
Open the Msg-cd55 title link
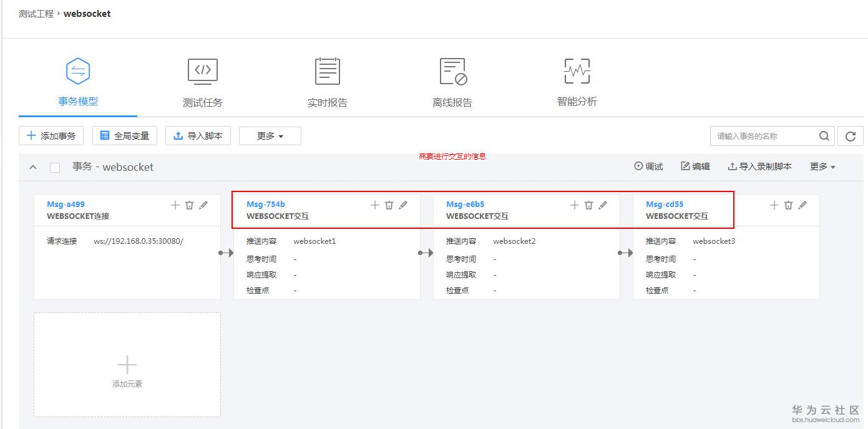pyautogui.click(x=665, y=204)
